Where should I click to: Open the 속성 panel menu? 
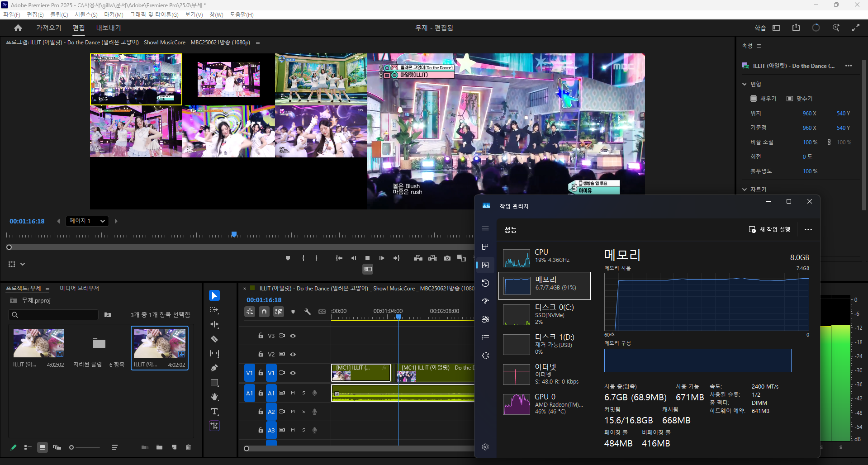point(759,46)
